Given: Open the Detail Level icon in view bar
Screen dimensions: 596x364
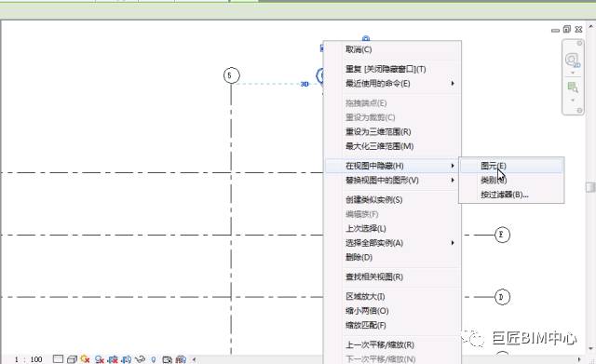Looking at the screenshot, I should click(58, 359).
